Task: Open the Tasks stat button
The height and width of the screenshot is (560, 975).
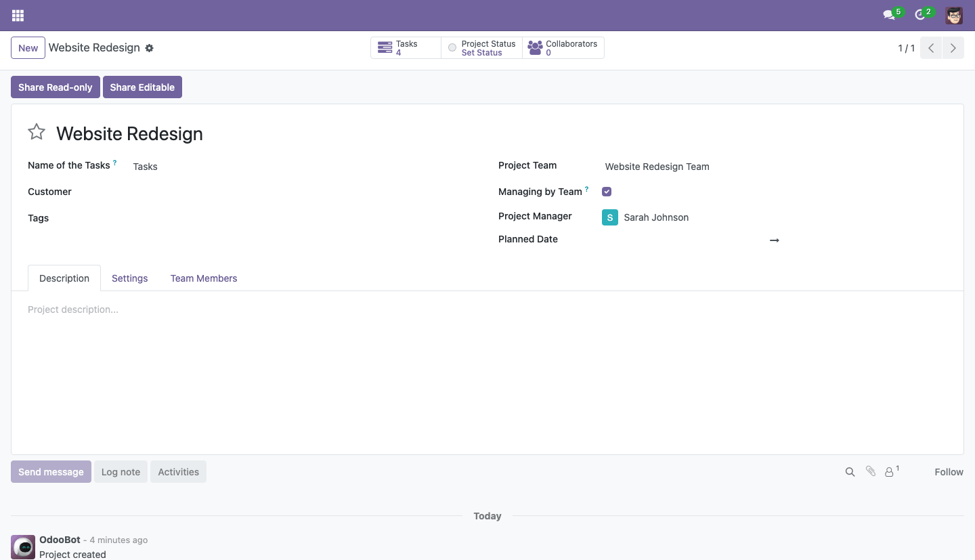Action: coord(406,48)
